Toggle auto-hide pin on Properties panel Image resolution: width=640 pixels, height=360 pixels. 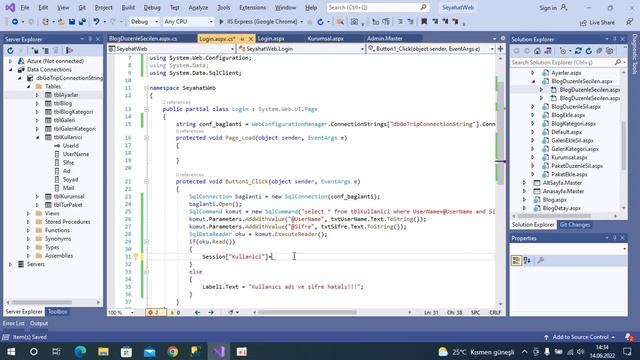(615, 238)
